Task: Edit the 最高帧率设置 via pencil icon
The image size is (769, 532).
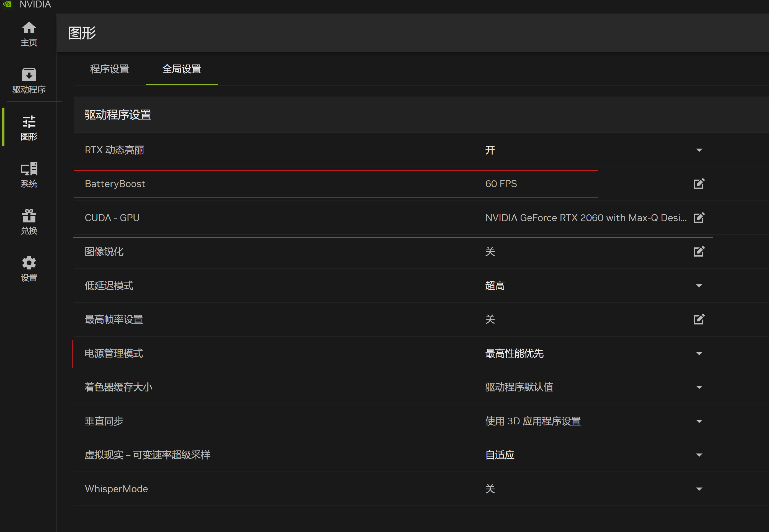Action: tap(699, 319)
